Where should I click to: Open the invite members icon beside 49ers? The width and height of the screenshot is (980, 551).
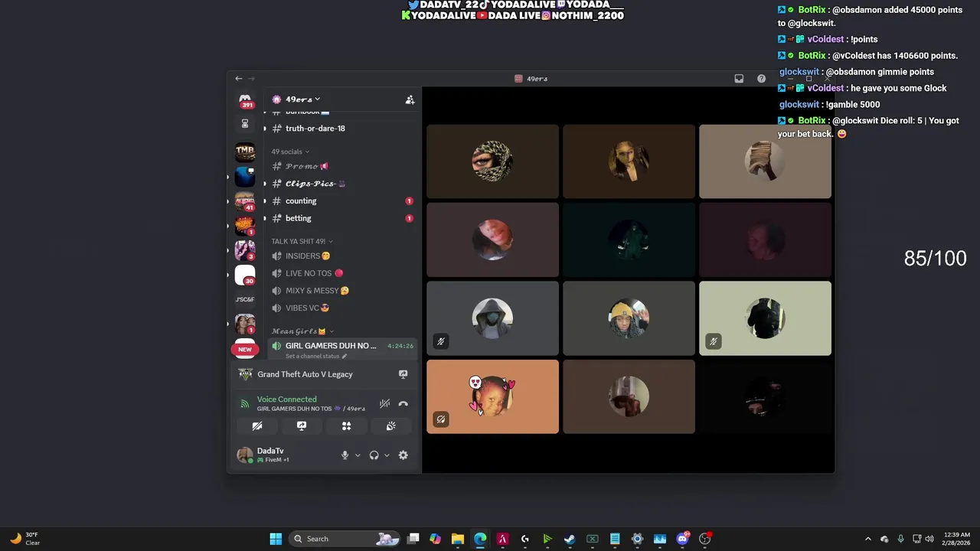coord(410,99)
